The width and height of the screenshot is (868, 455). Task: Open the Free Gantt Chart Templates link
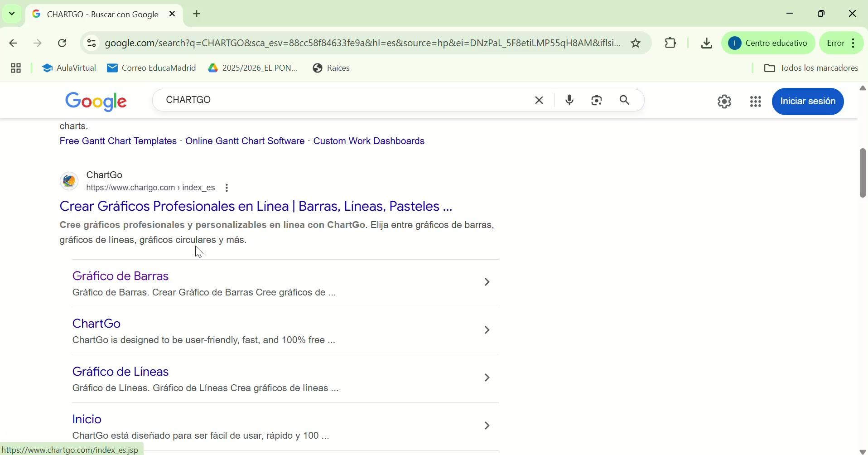point(118,141)
